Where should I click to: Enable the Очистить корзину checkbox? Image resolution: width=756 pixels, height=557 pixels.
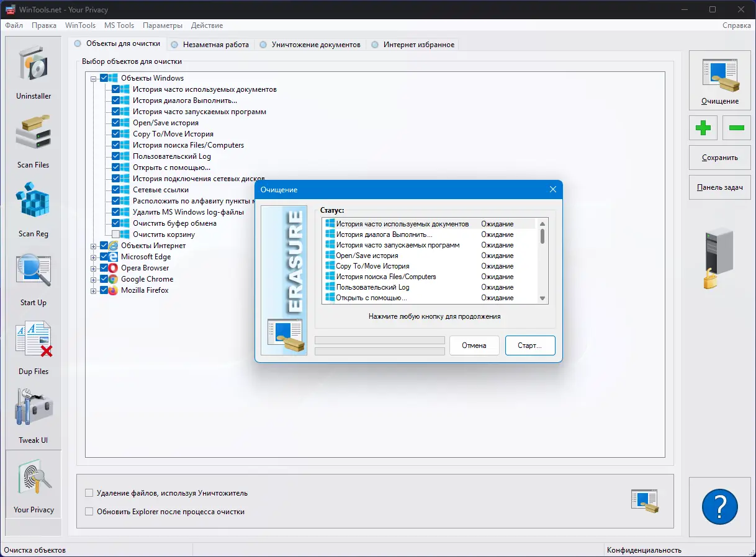(115, 234)
